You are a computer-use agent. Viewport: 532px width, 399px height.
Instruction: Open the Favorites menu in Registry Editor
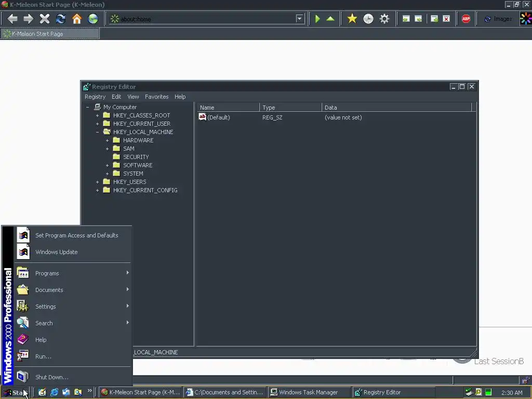156,97
